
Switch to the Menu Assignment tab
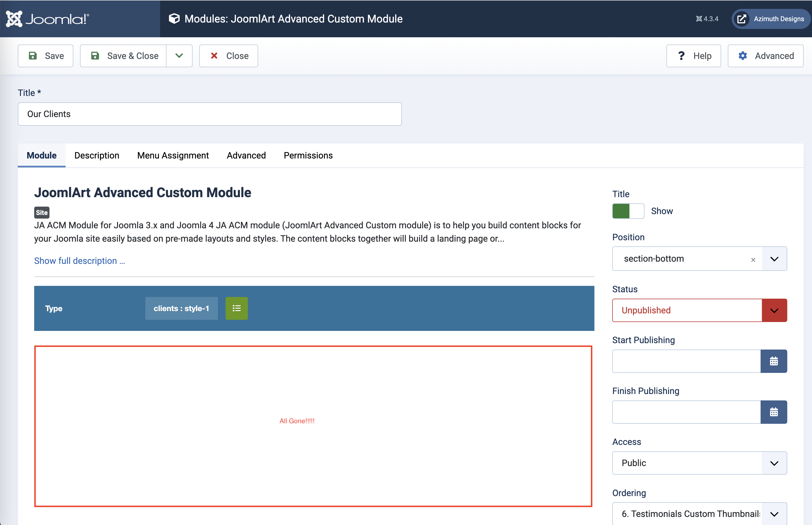(173, 155)
